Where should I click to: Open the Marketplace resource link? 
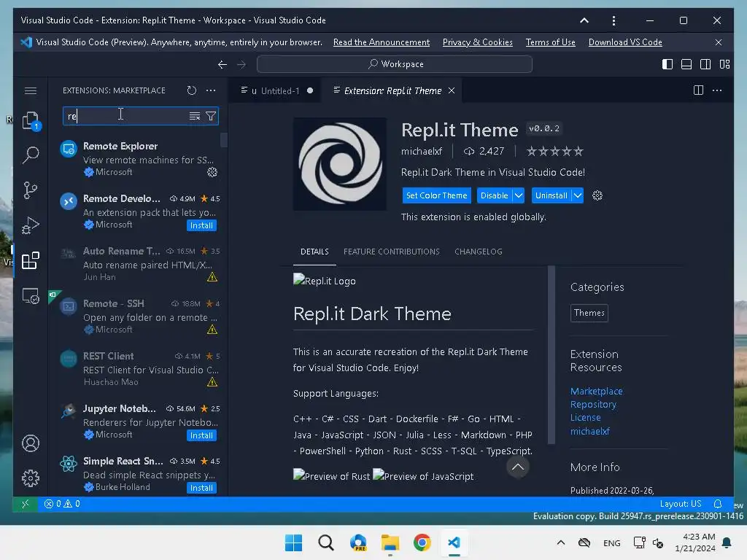tap(597, 391)
